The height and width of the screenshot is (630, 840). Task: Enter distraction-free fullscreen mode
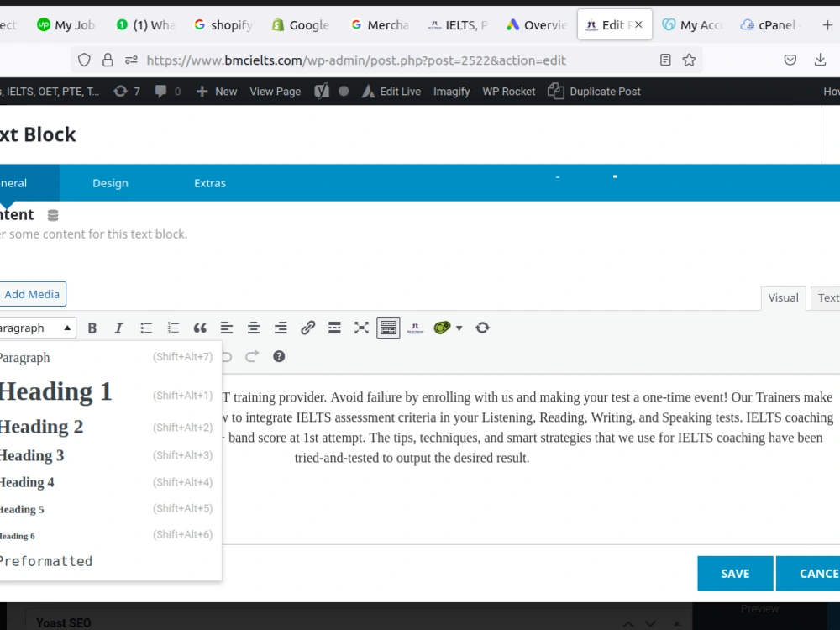click(361, 328)
